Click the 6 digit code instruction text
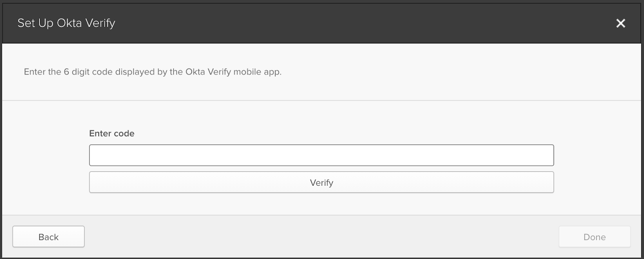644x259 pixels. (x=153, y=72)
